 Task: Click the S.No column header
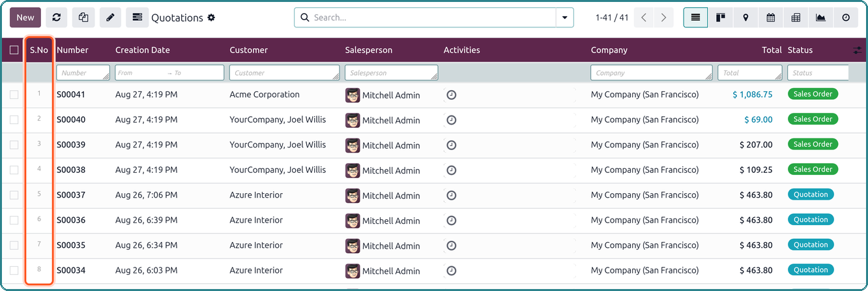(39, 50)
